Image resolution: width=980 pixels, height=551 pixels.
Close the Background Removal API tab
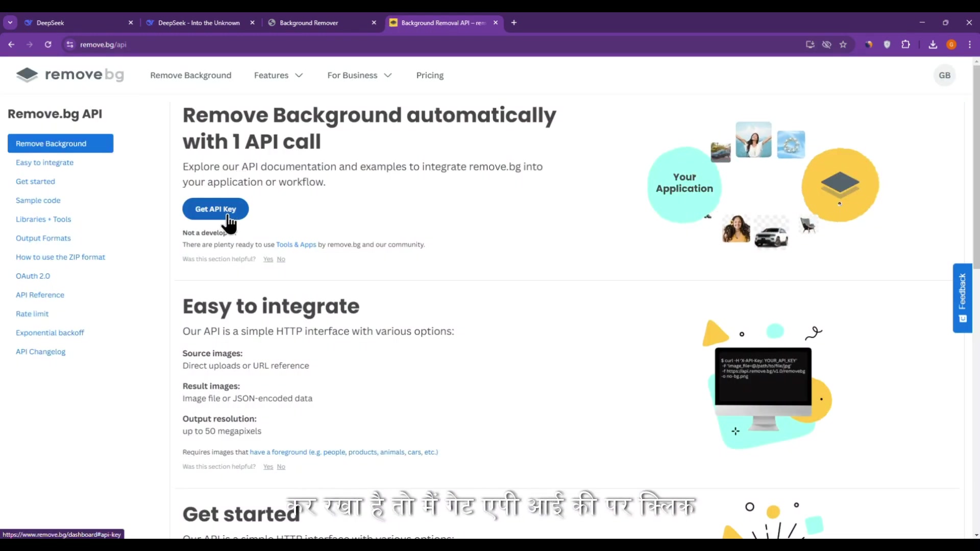(x=496, y=22)
